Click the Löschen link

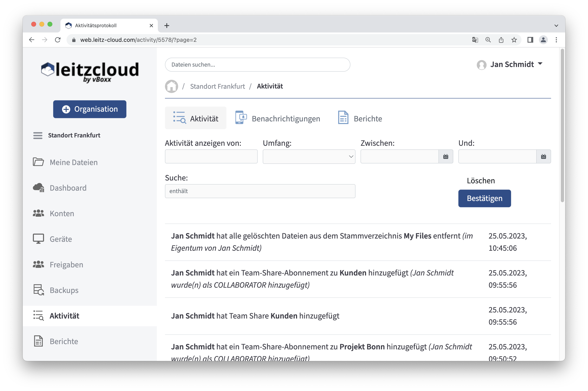481,180
